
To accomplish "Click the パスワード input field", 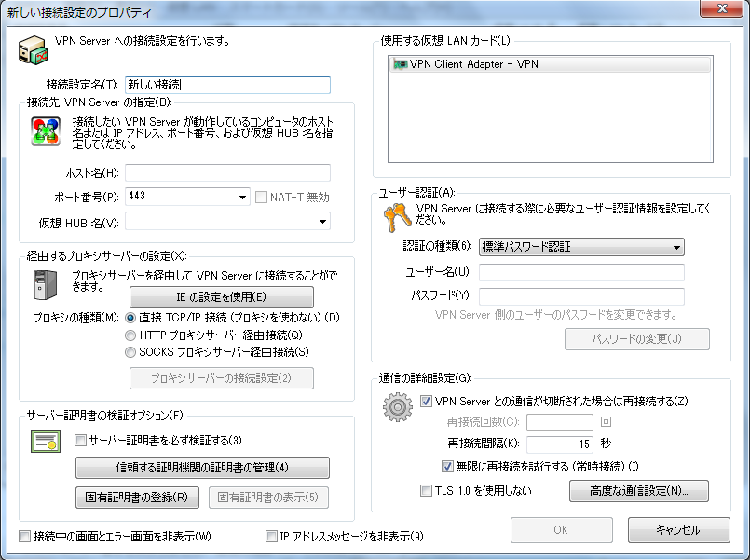I will (581, 296).
